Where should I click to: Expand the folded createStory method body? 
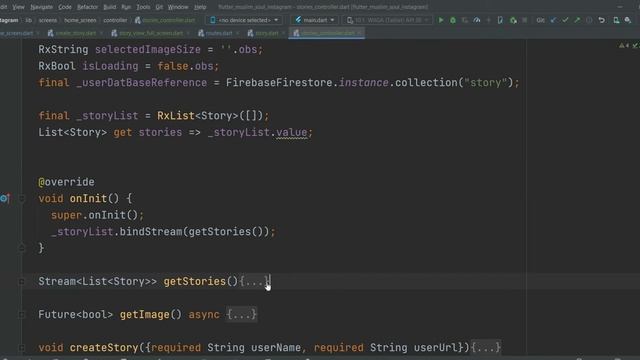[486, 347]
